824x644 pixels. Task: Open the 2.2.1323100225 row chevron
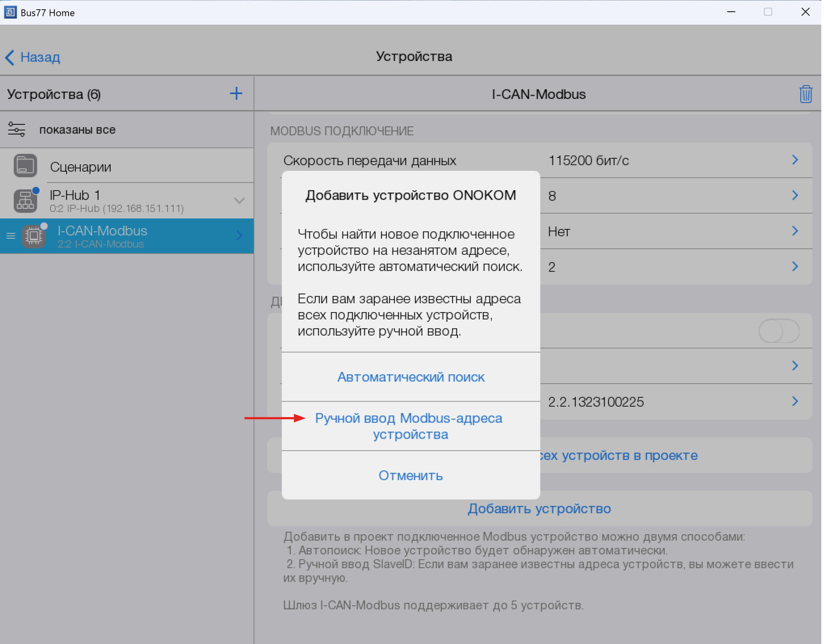coord(794,402)
